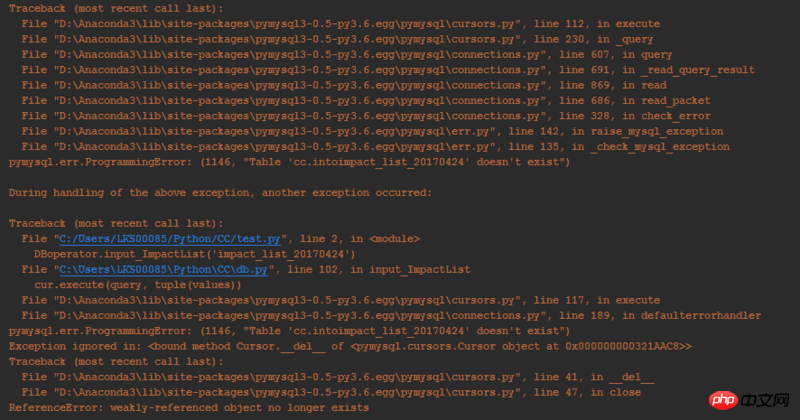The height and width of the screenshot is (420, 800).
Task: Click the connections.py line 328 check_error entry
Action: 366,116
